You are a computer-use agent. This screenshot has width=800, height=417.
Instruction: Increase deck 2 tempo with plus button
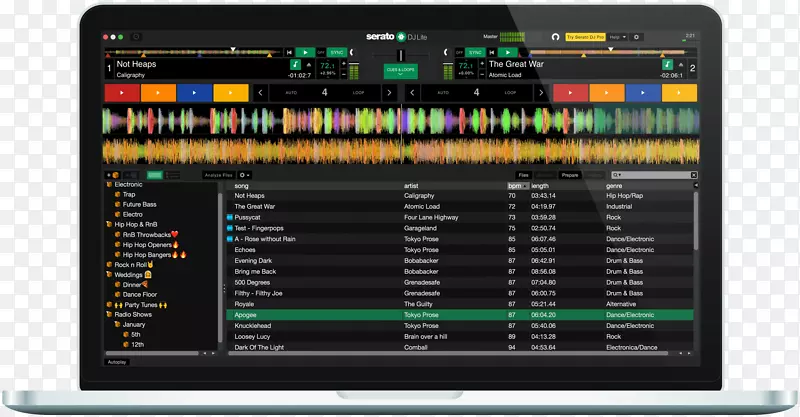482,64
